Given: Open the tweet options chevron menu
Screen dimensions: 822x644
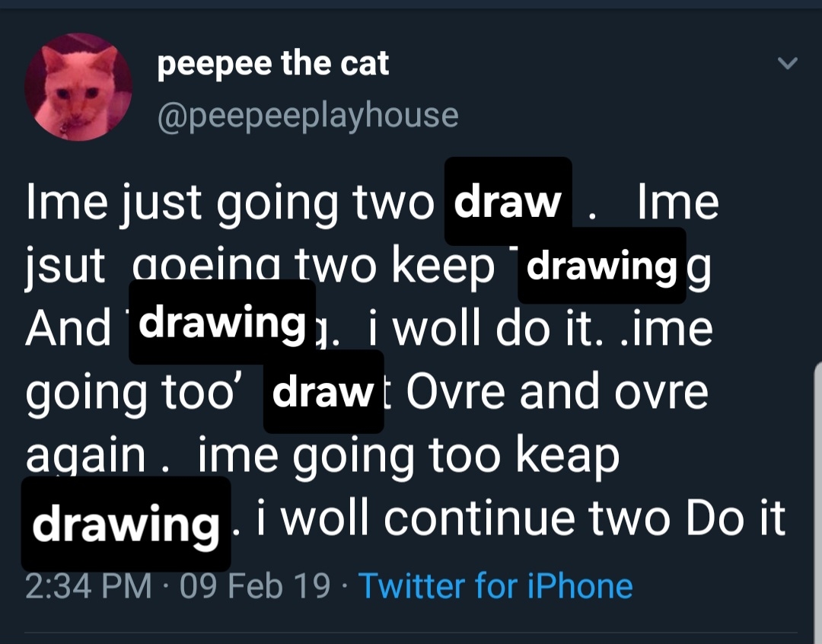Looking at the screenshot, I should (789, 64).
